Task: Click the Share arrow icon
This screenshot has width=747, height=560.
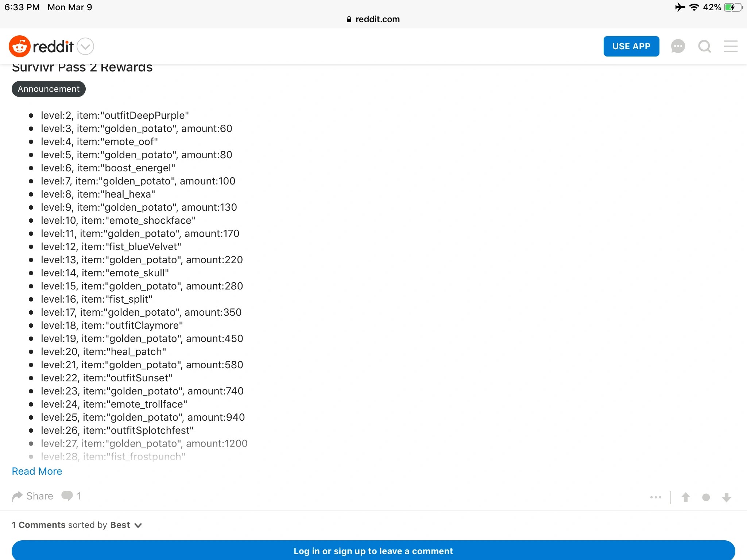Action: coord(17,496)
